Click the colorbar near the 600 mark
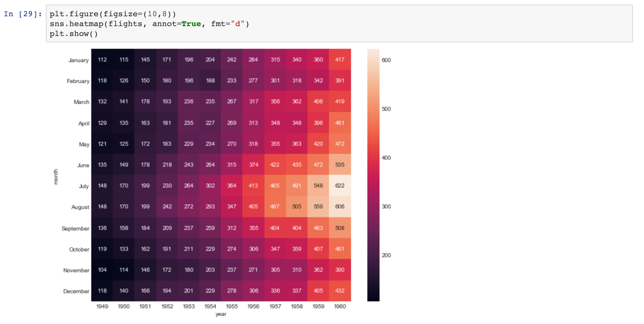The image size is (644, 324). coord(373,60)
